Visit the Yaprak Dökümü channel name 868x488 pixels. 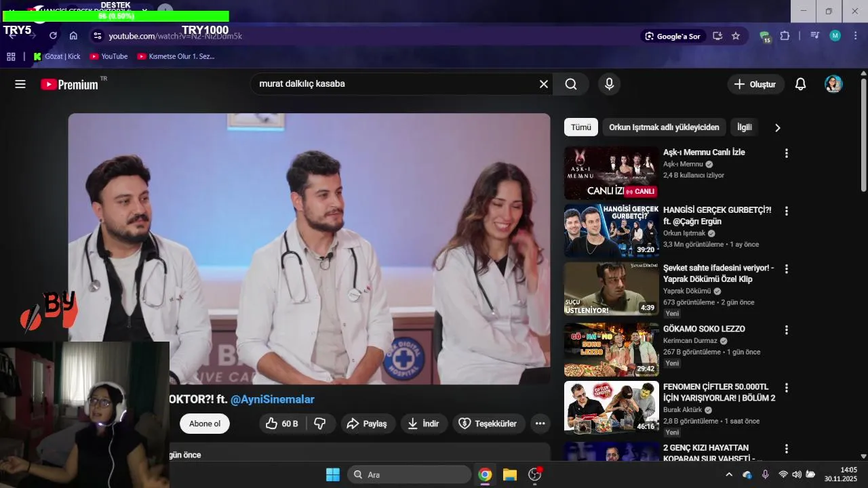[x=687, y=291]
